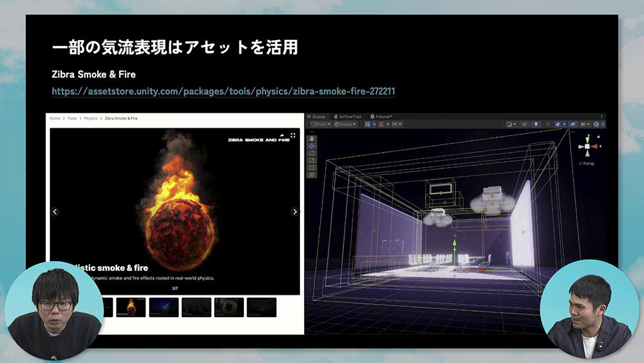Open the draw mode shading dropdown

[x=511, y=124]
